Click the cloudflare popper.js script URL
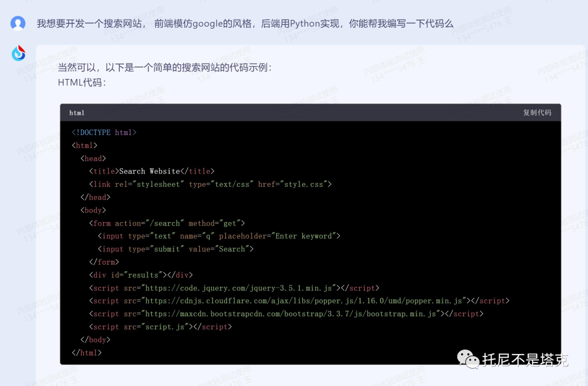 click(x=305, y=301)
